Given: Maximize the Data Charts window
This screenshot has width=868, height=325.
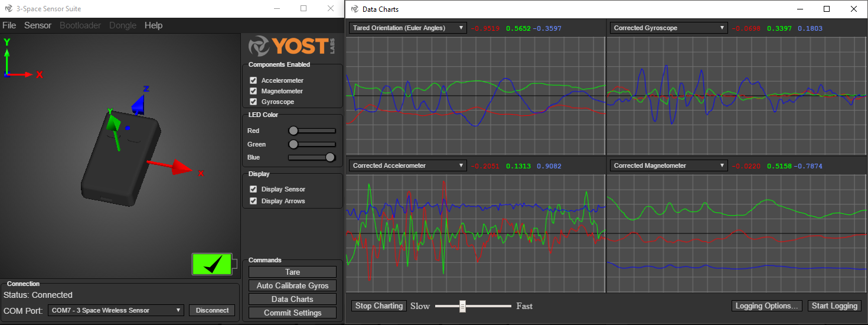Looking at the screenshot, I should point(827,9).
